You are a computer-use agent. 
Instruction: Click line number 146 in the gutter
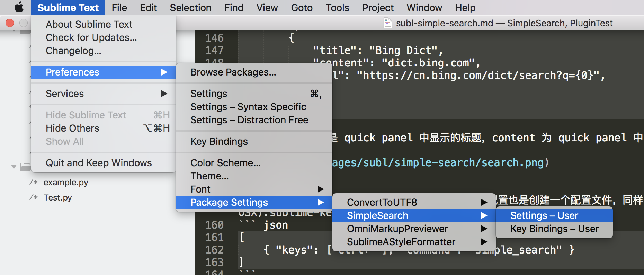pos(215,38)
